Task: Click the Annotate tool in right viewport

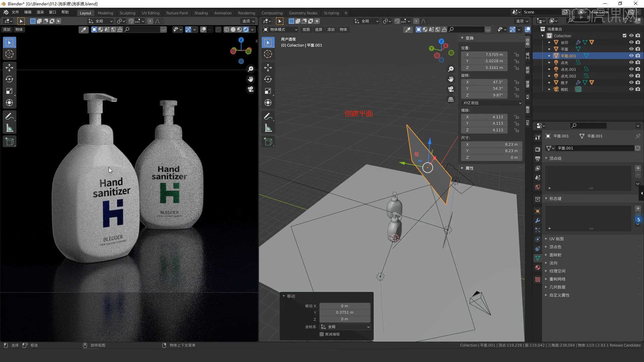Action: click(x=268, y=116)
